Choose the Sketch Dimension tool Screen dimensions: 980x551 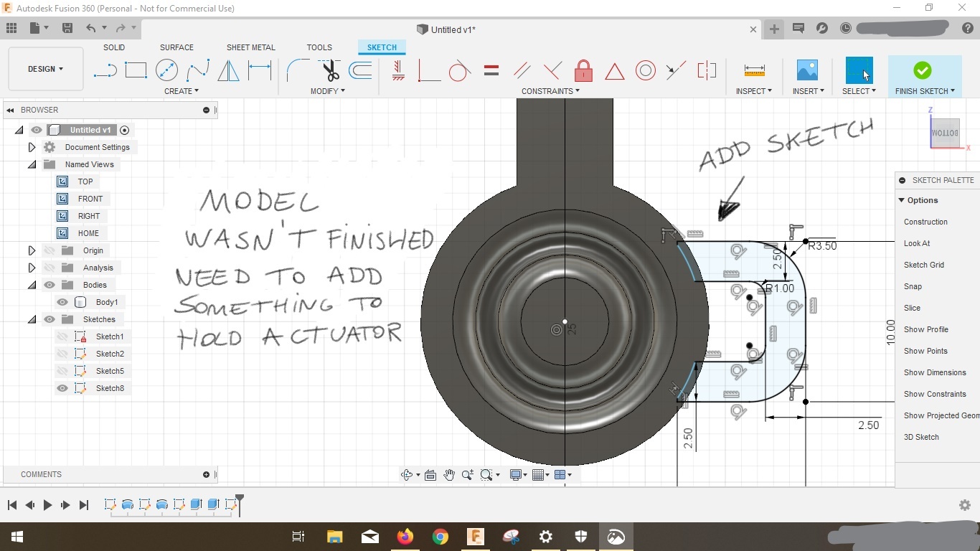tap(259, 70)
